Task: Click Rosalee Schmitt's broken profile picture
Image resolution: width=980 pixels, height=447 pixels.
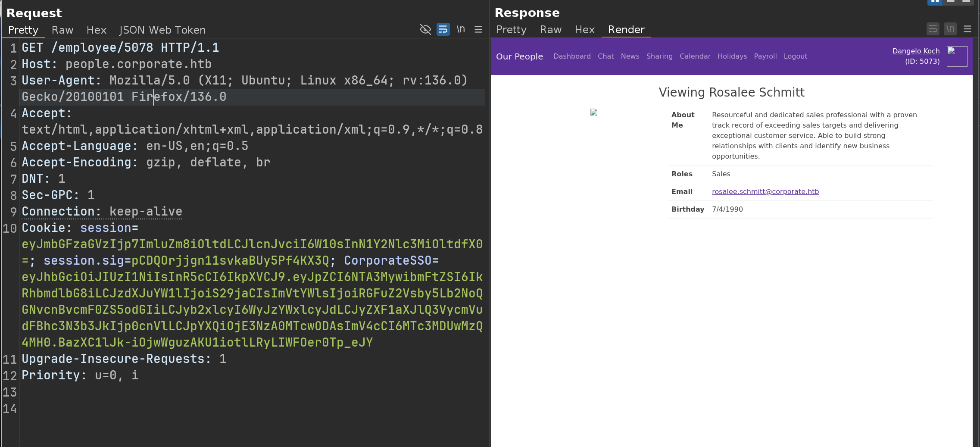Action: [594, 112]
